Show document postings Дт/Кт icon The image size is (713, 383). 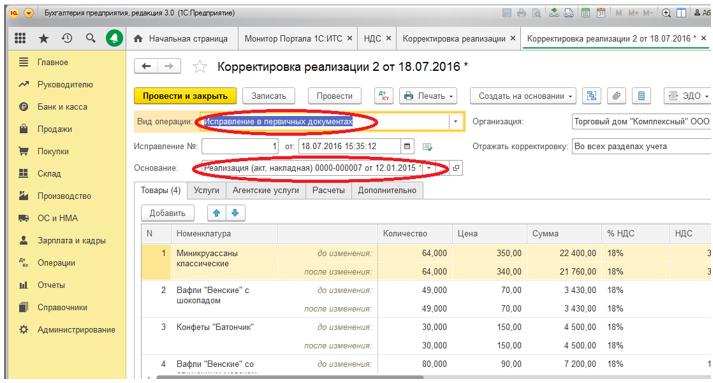coord(384,96)
